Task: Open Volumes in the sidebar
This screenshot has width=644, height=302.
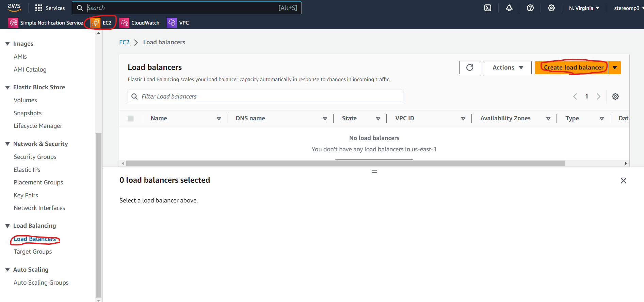Action: pos(25,100)
